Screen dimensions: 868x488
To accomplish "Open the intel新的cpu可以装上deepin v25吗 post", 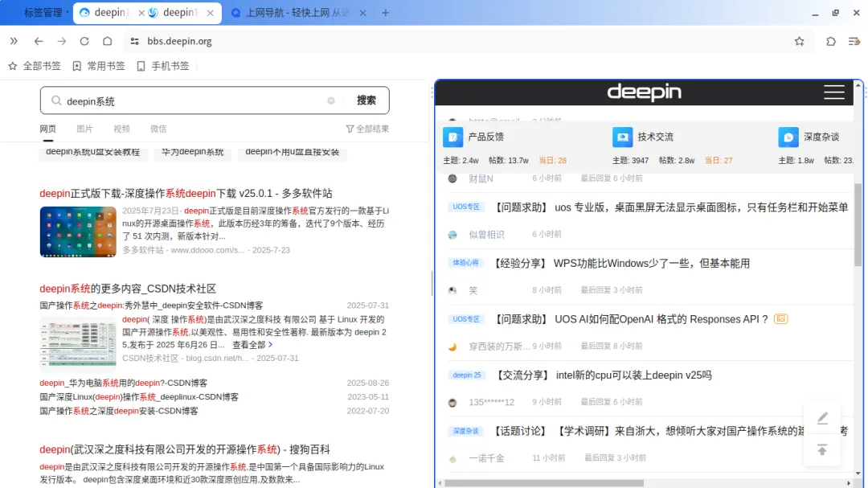I will 602,375.
